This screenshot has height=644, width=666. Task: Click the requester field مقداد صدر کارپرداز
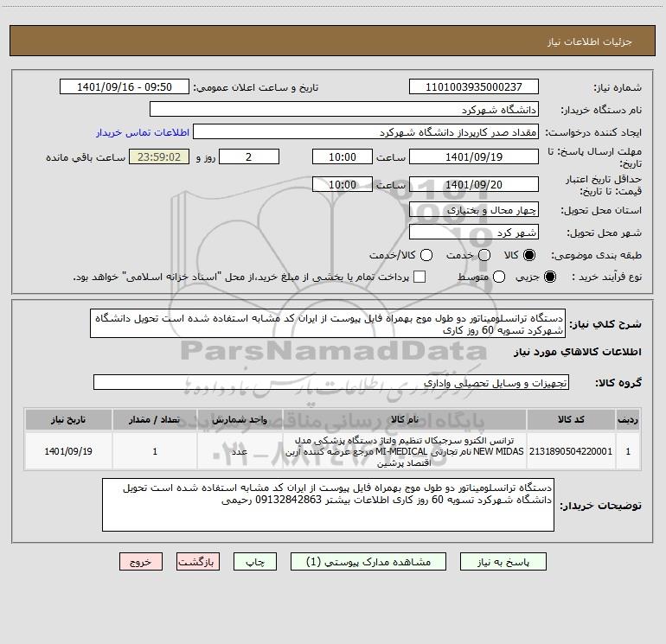[x=366, y=132]
